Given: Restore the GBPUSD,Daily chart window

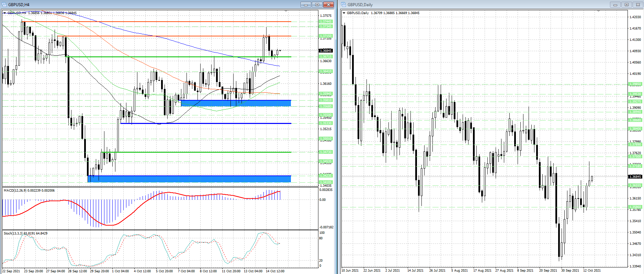Looking at the screenshot, I should (626, 4).
